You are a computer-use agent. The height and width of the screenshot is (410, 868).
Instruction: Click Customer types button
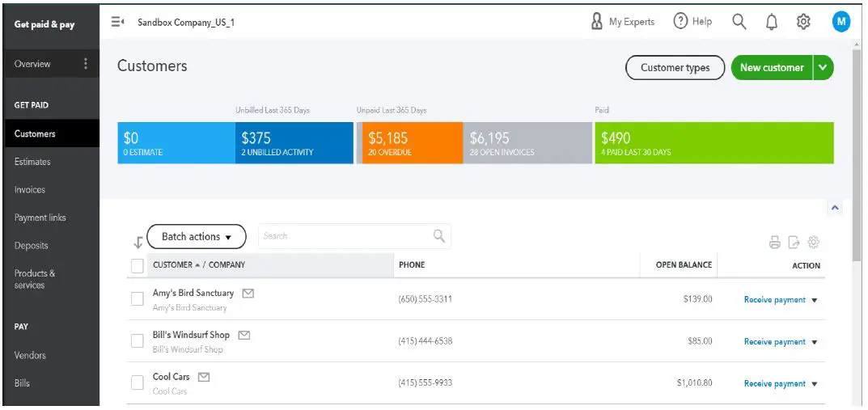pyautogui.click(x=675, y=67)
